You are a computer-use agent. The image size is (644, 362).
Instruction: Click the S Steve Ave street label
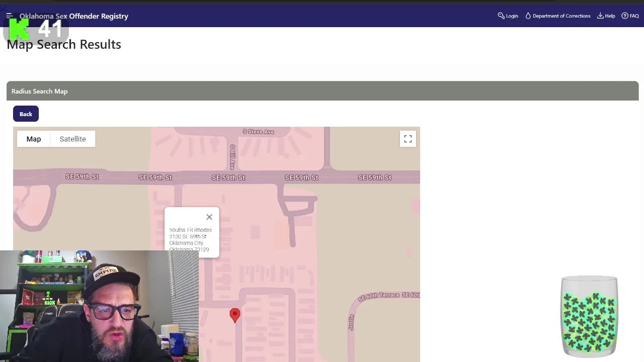(x=259, y=132)
